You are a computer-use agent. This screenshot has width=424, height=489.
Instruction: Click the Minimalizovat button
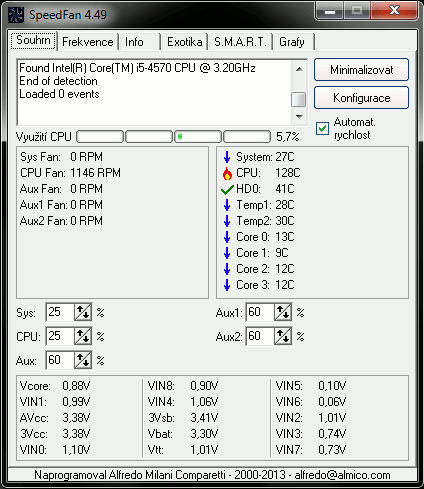coord(361,70)
